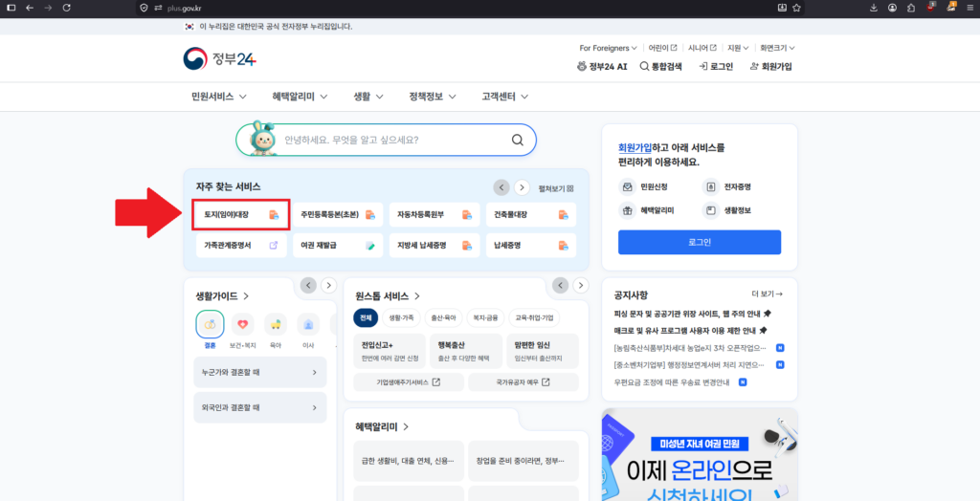Open 지방세 납세증명 service tile
The image size is (980, 501).
click(434, 246)
